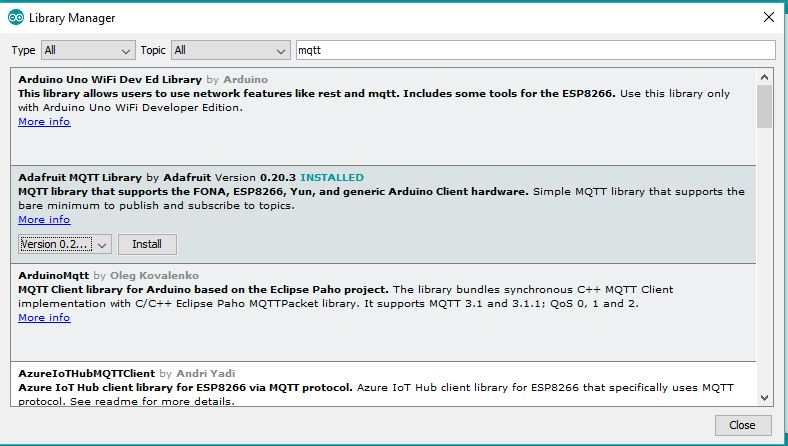
Task: Expand the Adafruit MQTT version selector dropdown
Action: (x=65, y=244)
